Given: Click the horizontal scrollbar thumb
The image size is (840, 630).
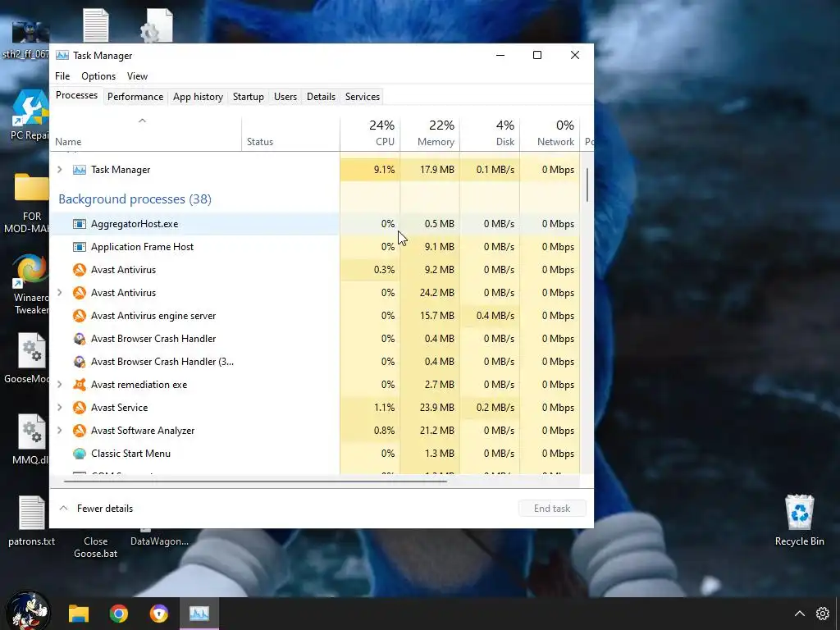Looking at the screenshot, I should 255,482.
